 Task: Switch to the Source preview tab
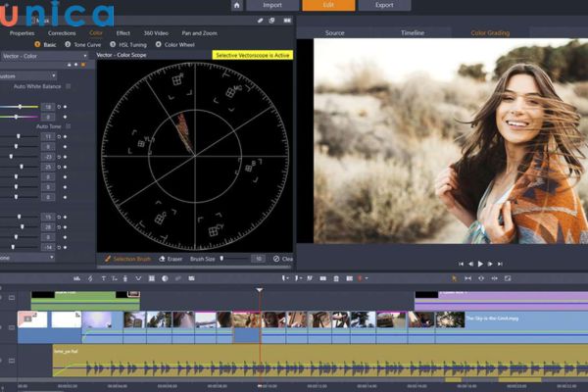click(x=335, y=33)
